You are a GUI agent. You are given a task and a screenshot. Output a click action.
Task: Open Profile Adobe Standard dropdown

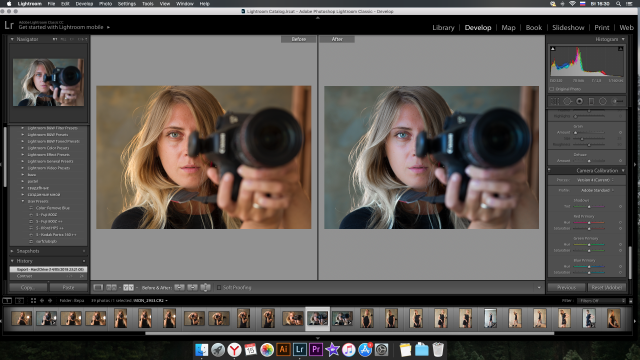[x=597, y=190]
